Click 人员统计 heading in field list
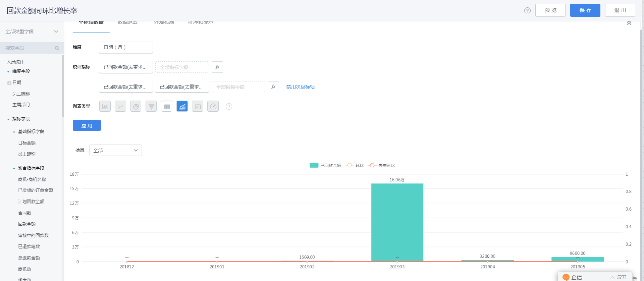Viewport: 644px width, 281px height. click(15, 62)
